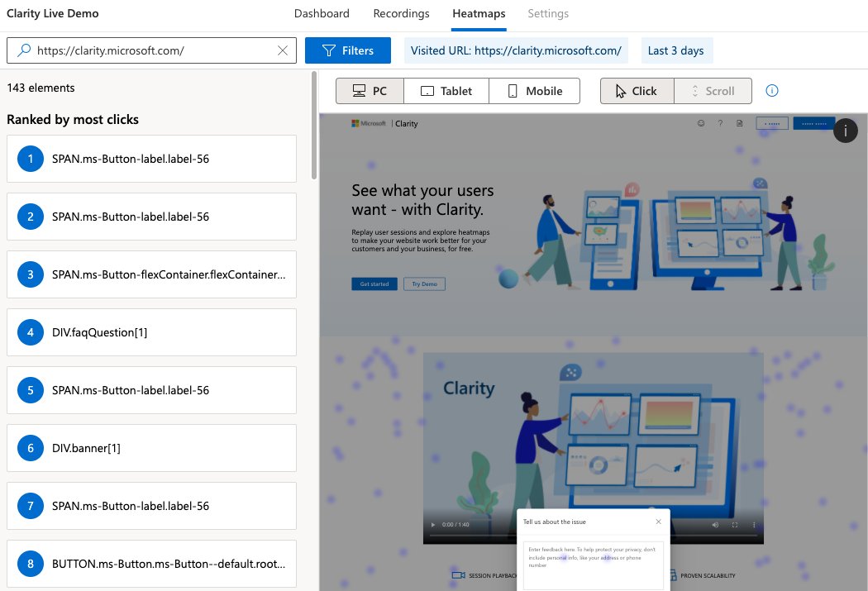Click the Ranked by most clicks heading
Screen dimensions: 868x591
pyautogui.click(x=73, y=120)
